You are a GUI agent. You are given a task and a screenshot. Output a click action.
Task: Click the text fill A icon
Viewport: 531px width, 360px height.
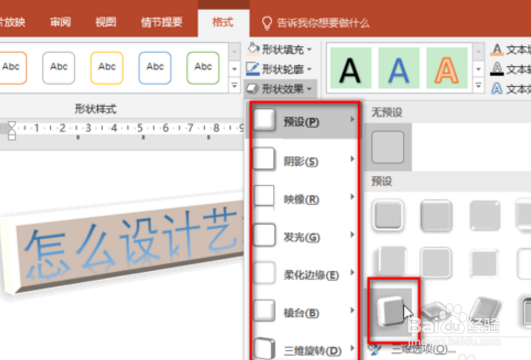(x=497, y=50)
